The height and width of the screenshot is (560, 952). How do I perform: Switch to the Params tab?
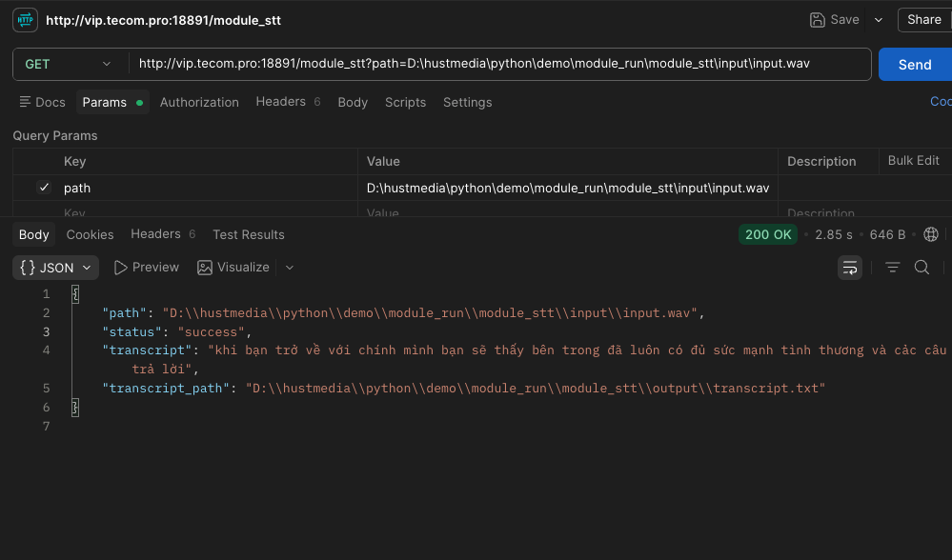click(x=112, y=102)
